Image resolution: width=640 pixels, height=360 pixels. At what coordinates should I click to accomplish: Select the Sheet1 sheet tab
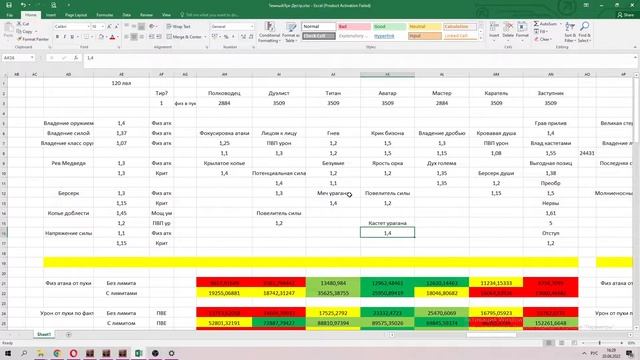coord(44,334)
